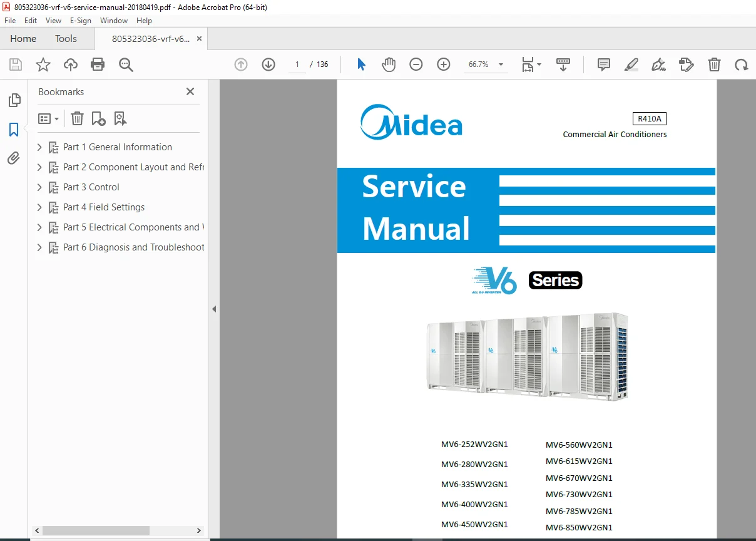Expand Part 3 Control bookmark
The width and height of the screenshot is (756, 541).
[x=39, y=187]
